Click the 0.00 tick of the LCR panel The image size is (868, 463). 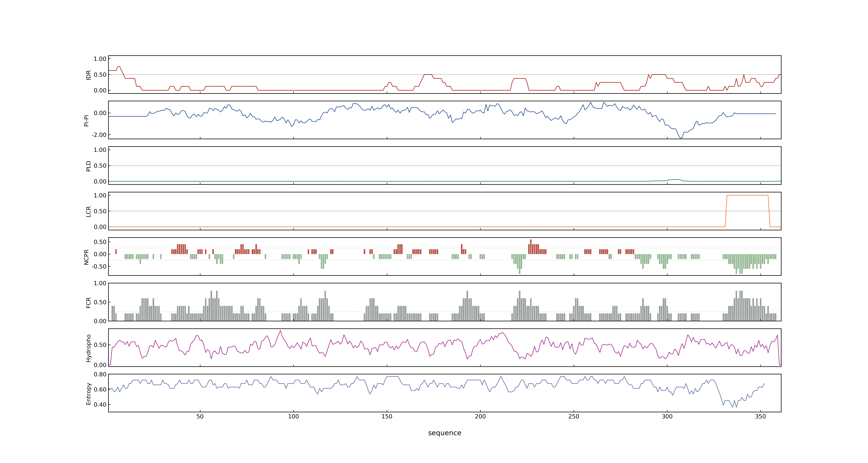click(x=100, y=227)
